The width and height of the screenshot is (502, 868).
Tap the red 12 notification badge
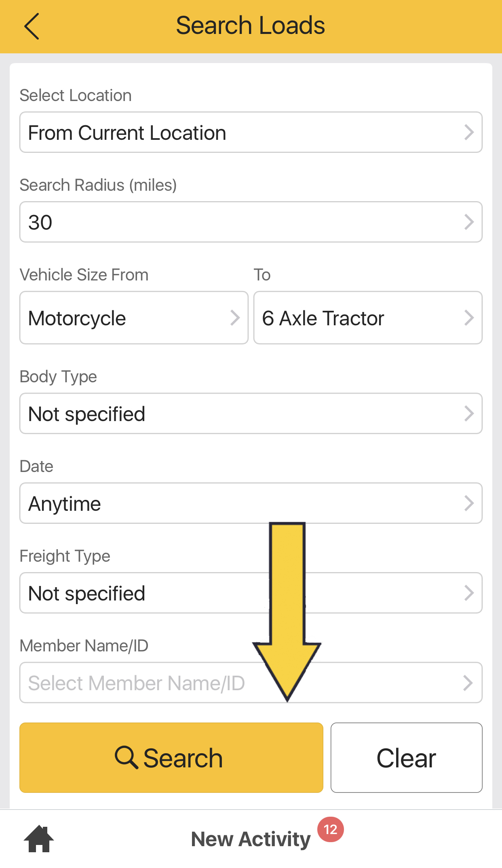click(x=330, y=830)
